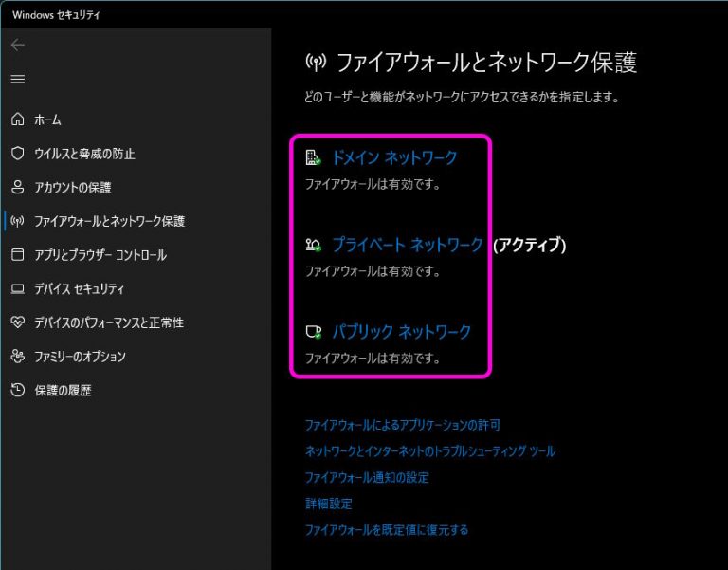Click firewall status text under ドメイン ネットワーク
Image resolution: width=728 pixels, height=570 pixels.
pyautogui.click(x=373, y=184)
